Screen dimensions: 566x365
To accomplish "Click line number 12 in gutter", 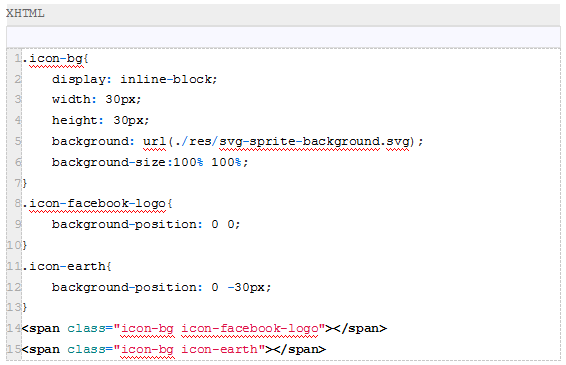I will click(14, 287).
